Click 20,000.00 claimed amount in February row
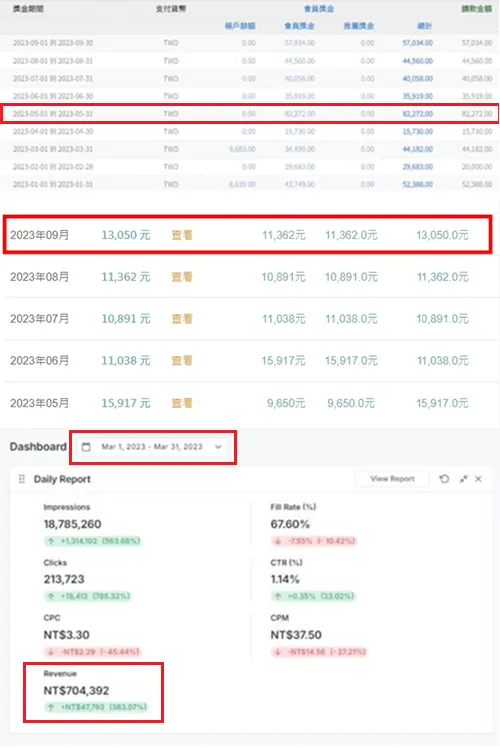 click(477, 166)
